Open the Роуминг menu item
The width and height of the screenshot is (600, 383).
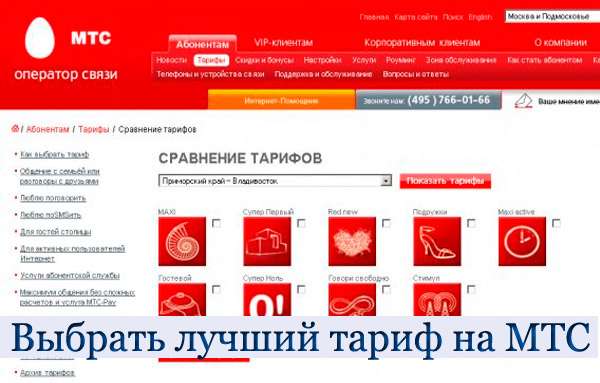point(401,60)
